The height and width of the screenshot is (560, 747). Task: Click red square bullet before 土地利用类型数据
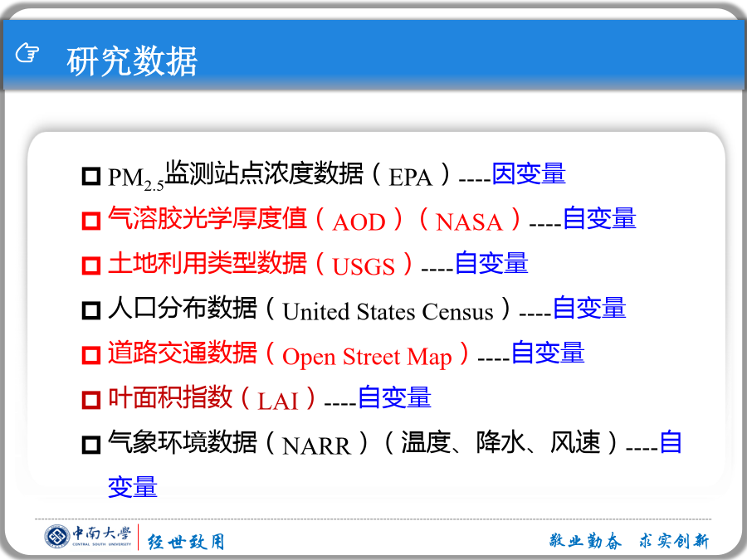(x=91, y=265)
